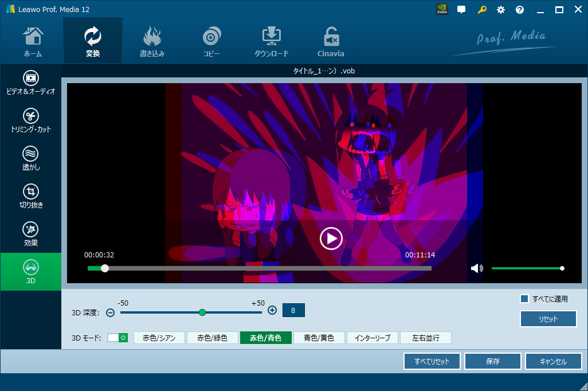Screen dimensions: 588x391
Task: Open the Burn (書き込み) module
Action: (x=152, y=41)
